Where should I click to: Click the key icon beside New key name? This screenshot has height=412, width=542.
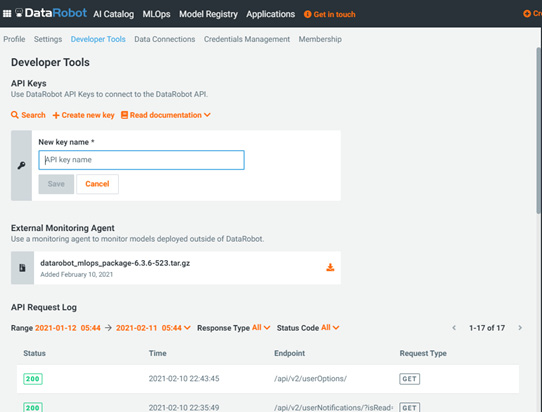pos(21,166)
